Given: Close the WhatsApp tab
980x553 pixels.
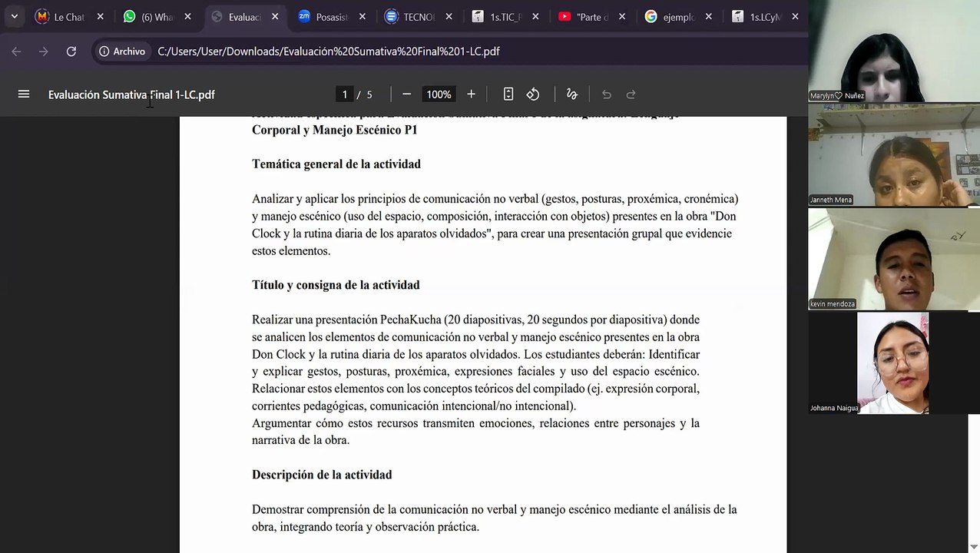Looking at the screenshot, I should coord(187,17).
